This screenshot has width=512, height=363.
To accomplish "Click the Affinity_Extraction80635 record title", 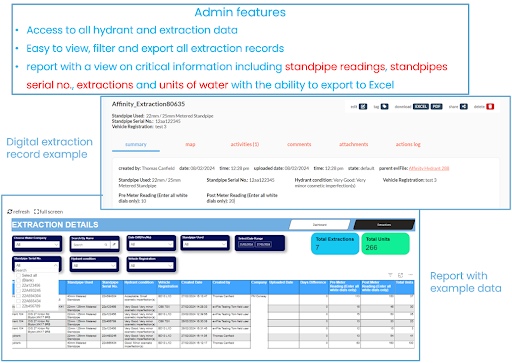I will click(148, 104).
